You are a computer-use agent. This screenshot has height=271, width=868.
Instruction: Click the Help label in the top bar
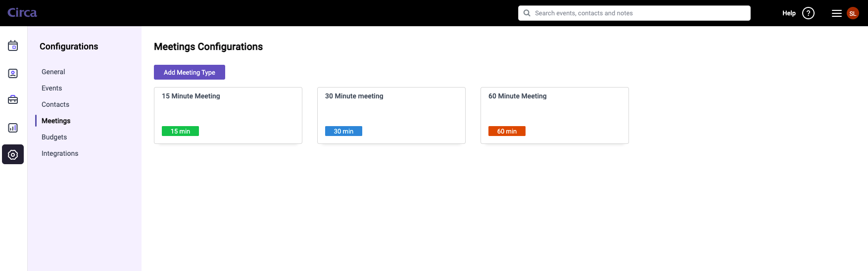click(789, 13)
